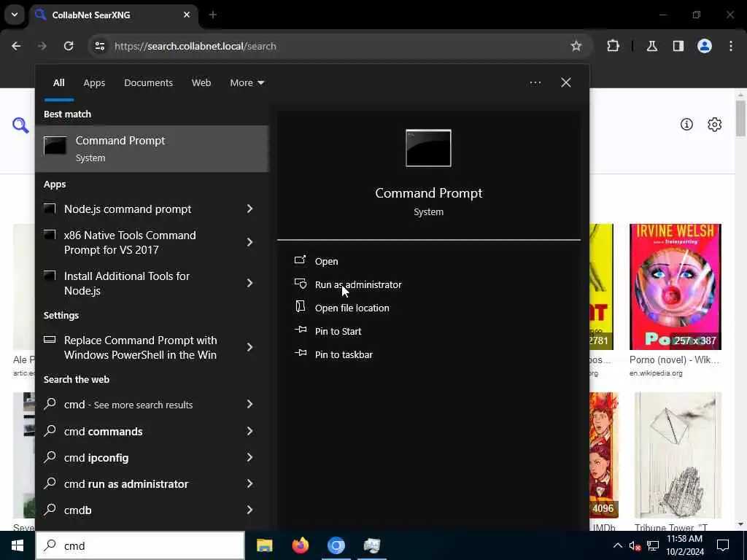The image size is (747, 560).
Task: Open Chromium browser from the taskbar
Action: (336, 545)
